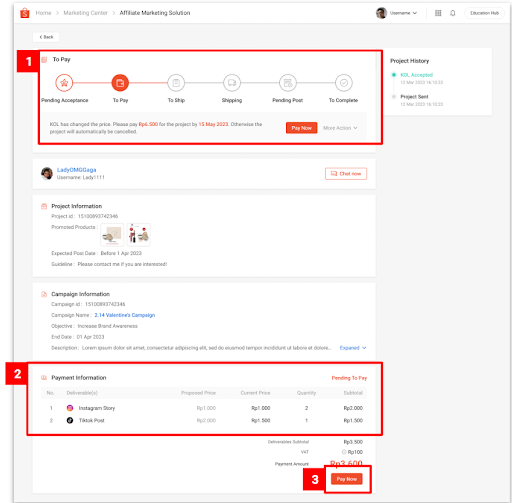Click the To Pay header icon
Image resolution: width=512 pixels, height=503 pixels.
pos(44,60)
